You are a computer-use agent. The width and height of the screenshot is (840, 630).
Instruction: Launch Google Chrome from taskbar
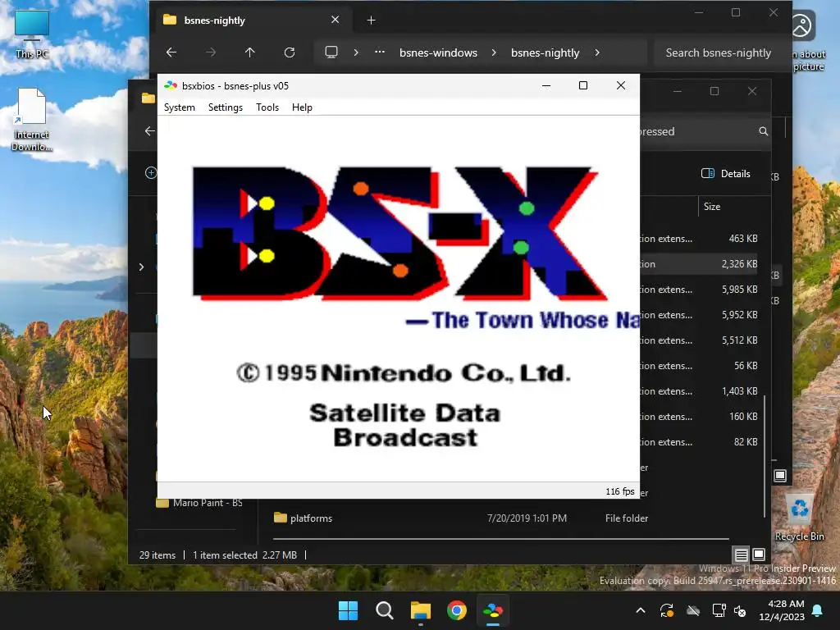click(x=457, y=610)
